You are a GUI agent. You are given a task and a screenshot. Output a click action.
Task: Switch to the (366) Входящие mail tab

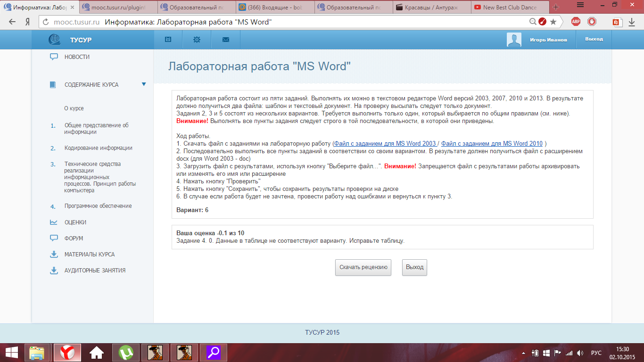(274, 8)
